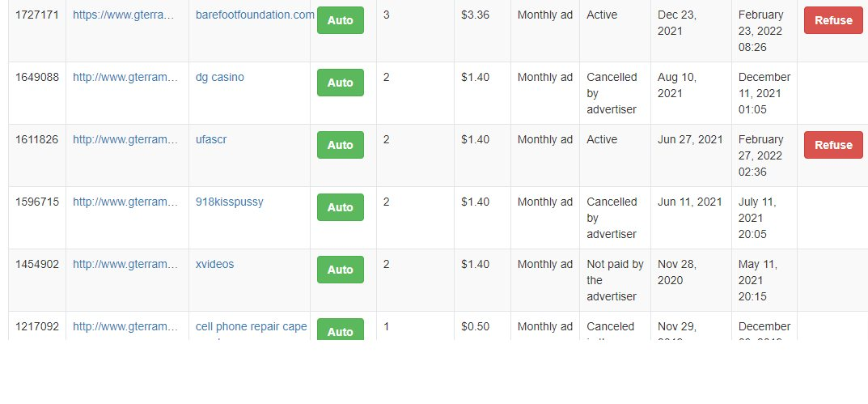Click Auto button in cell phone repair row
The image size is (868, 404).
(341, 330)
